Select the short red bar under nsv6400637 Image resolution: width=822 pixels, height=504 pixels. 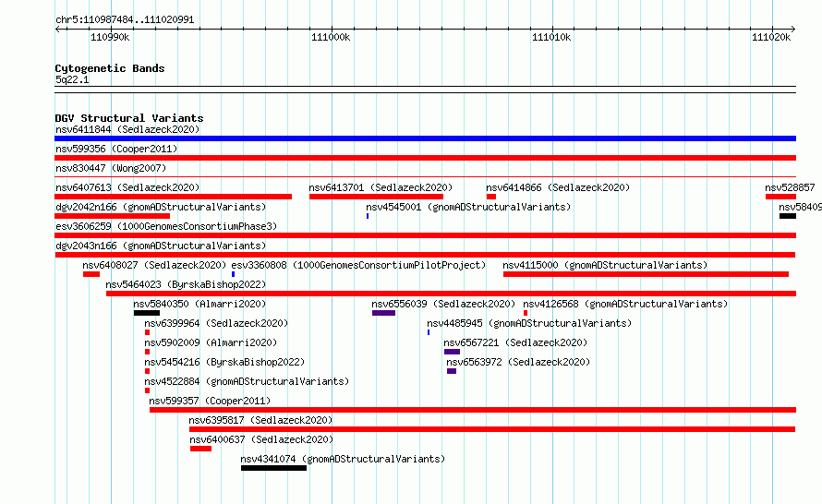click(x=200, y=449)
